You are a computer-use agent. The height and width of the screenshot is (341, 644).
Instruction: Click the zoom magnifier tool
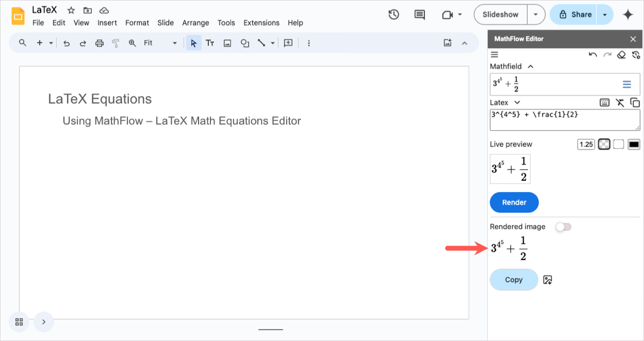(132, 43)
